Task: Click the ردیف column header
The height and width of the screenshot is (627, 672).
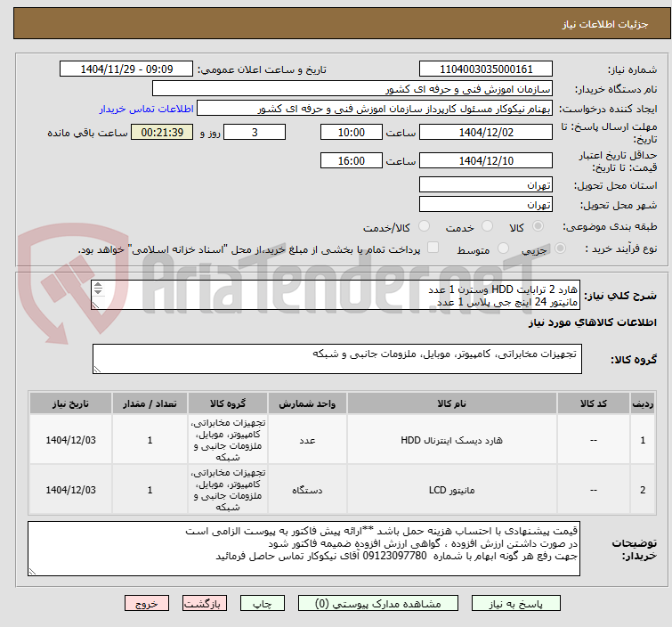Action: click(x=643, y=403)
